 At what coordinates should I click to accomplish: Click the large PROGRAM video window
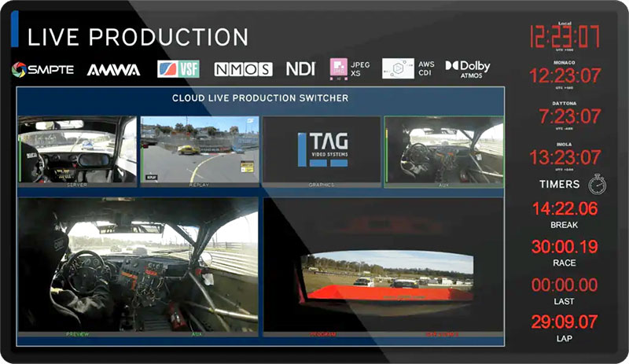(384, 265)
